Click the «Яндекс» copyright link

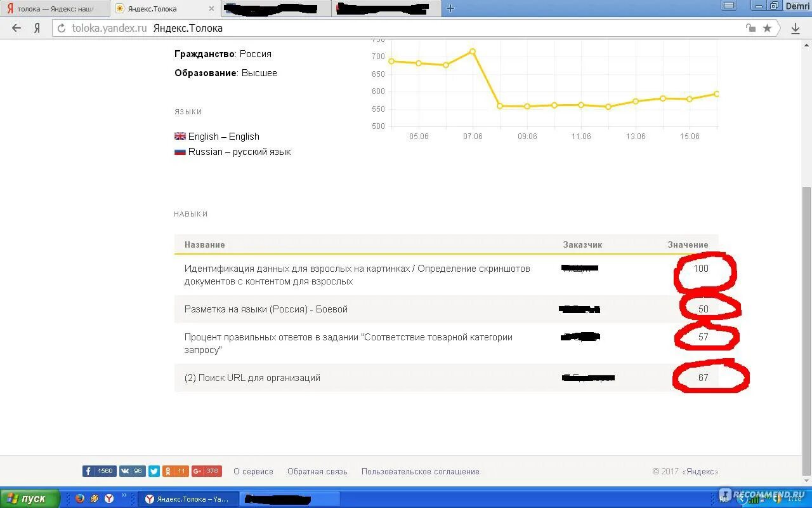tap(700, 471)
